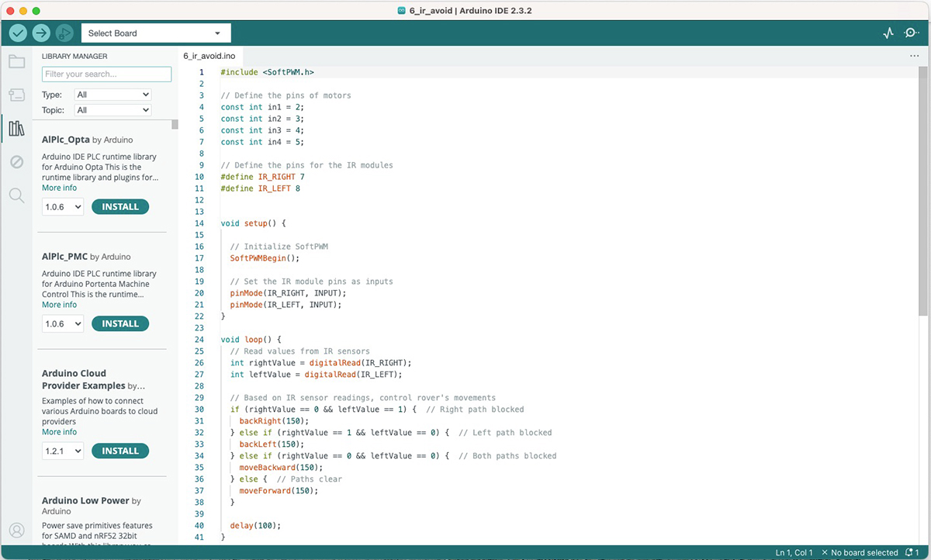
Task: Switch to the 6_ir_avoid.ino tab
Action: (x=209, y=57)
